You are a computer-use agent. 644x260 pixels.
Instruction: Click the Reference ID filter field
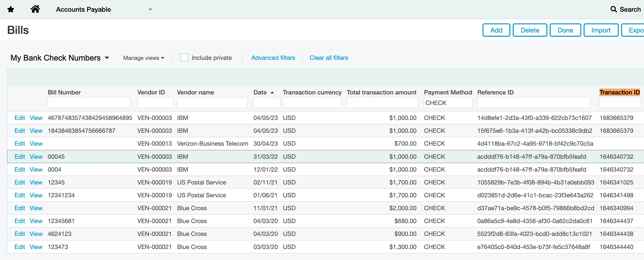point(534,103)
